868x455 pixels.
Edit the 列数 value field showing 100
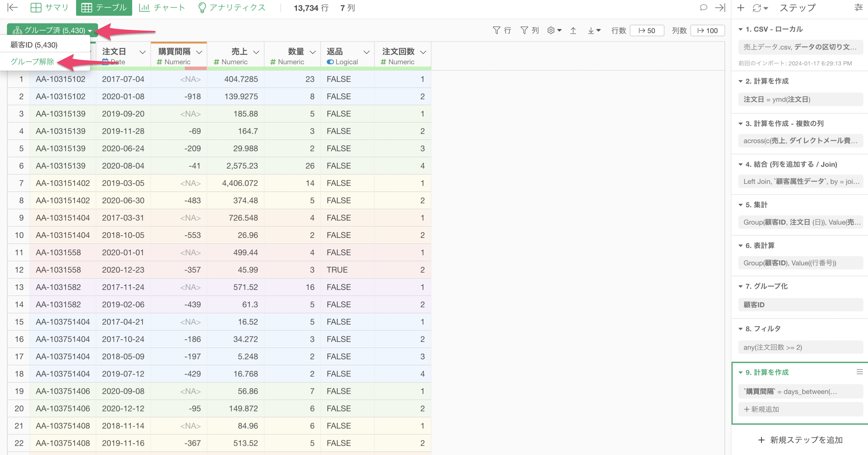tap(707, 30)
